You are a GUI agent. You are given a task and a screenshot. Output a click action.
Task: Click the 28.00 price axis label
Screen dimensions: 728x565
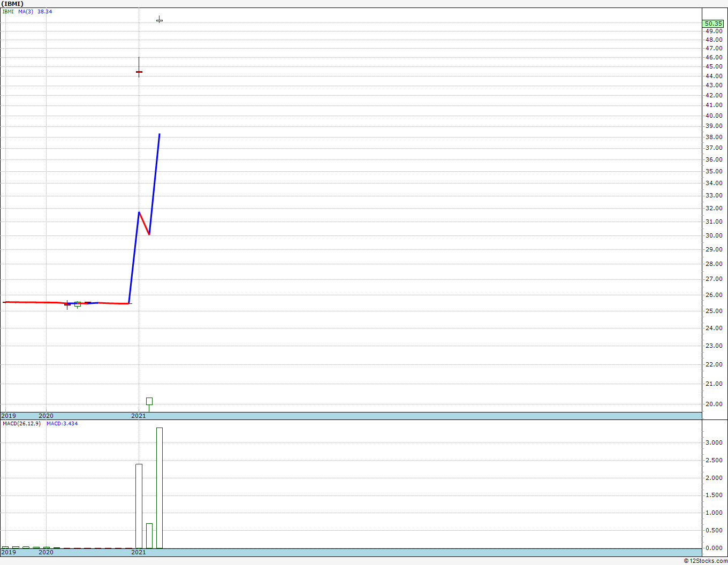pyautogui.click(x=714, y=264)
